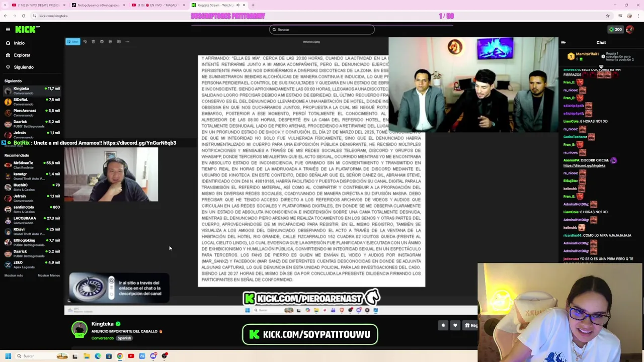The width and height of the screenshot is (644, 362).
Task: Open Kingteka channel in following list
Action: (31, 90)
